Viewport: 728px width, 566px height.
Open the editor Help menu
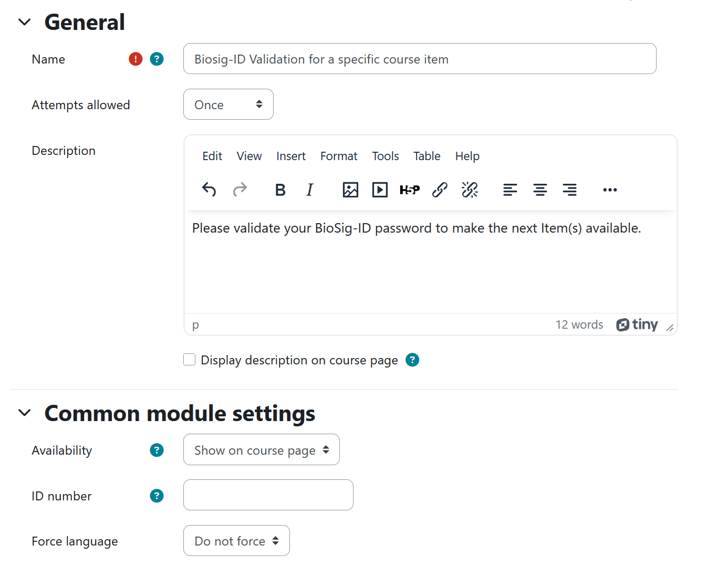(467, 156)
